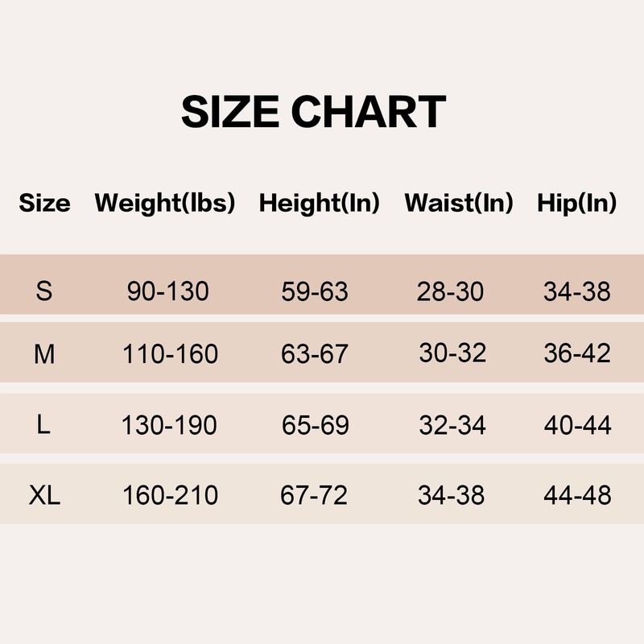Click the 90-130 weight value
Viewport: 644px width, 644px height.
point(168,291)
